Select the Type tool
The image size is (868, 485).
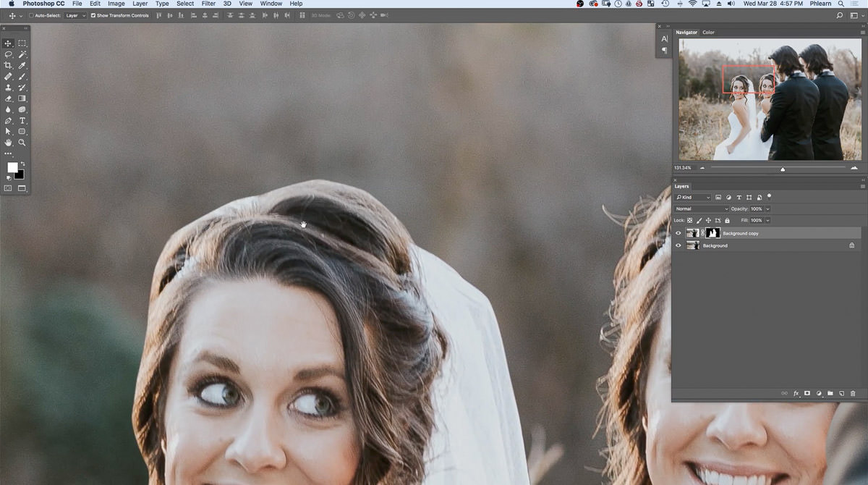22,120
